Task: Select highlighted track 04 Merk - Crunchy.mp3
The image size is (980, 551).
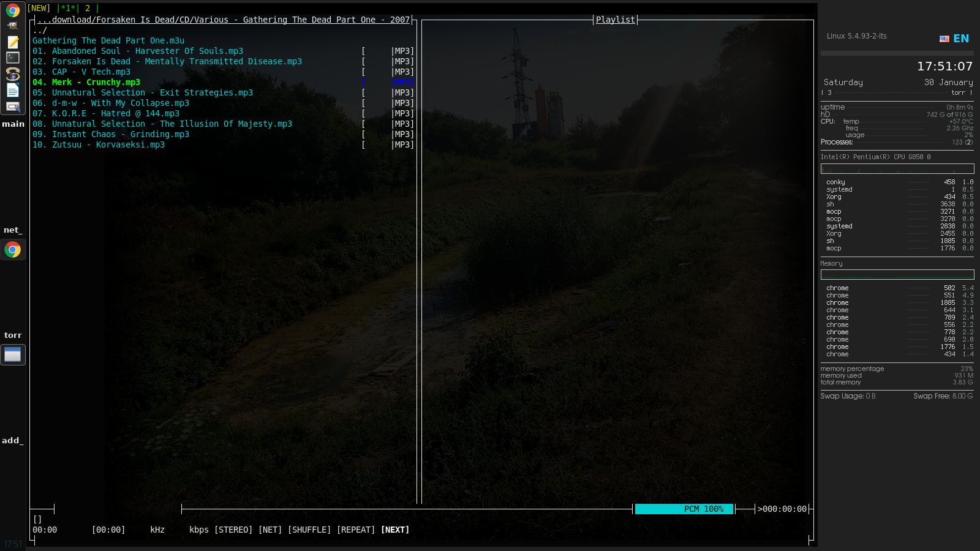Action: click(x=86, y=83)
